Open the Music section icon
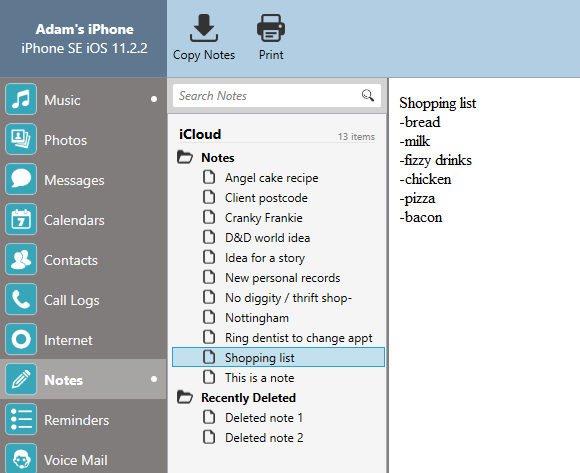 [21, 99]
